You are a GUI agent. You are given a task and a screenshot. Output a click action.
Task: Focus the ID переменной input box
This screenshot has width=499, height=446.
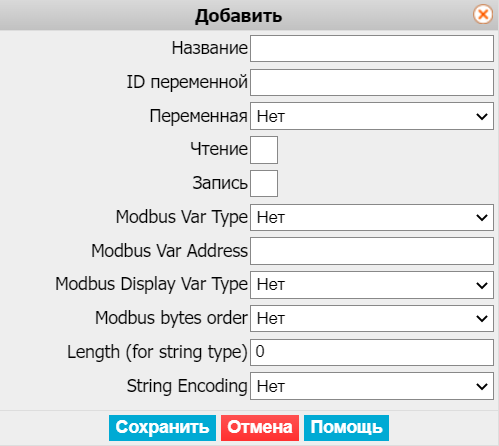coord(372,82)
